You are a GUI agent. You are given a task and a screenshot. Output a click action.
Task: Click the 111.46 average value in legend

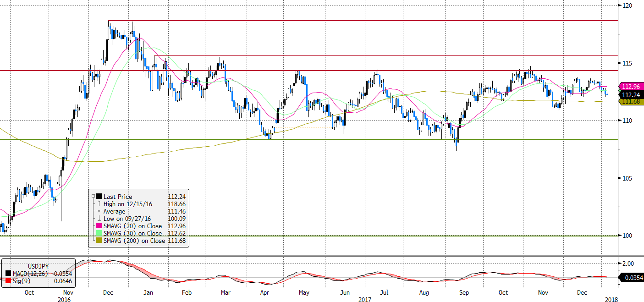(x=177, y=211)
